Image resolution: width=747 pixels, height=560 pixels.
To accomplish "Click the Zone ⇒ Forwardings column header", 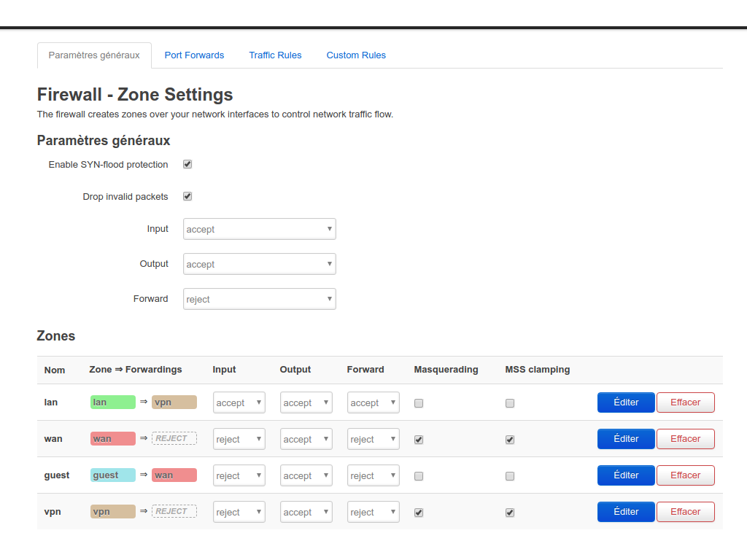I will 135,370.
